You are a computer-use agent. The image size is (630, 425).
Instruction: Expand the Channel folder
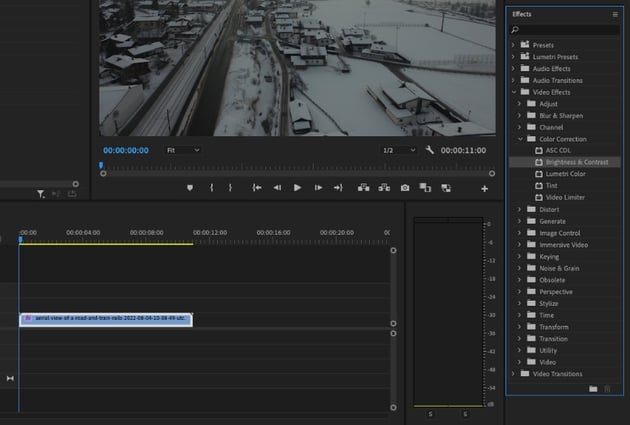(520, 127)
